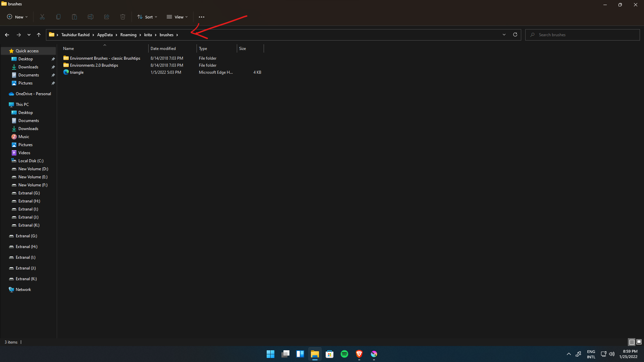Refresh the folder with refresh icon
The image size is (644, 362).
(x=515, y=35)
